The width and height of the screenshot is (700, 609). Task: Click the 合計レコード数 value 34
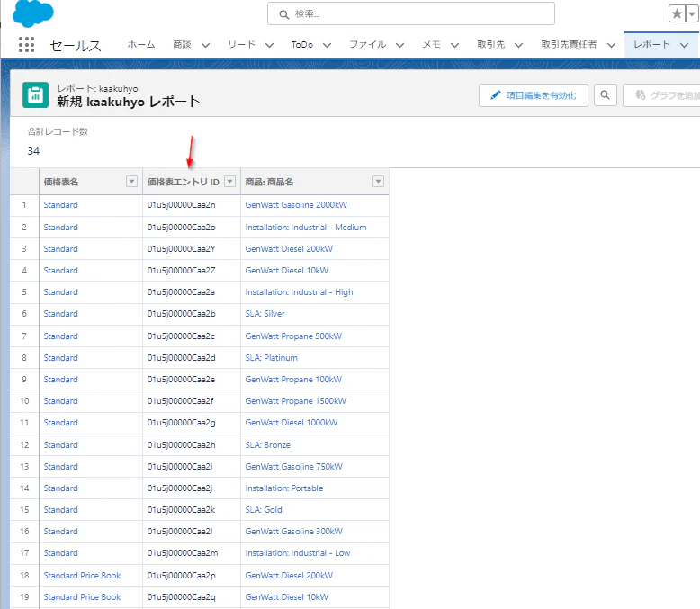(33, 151)
